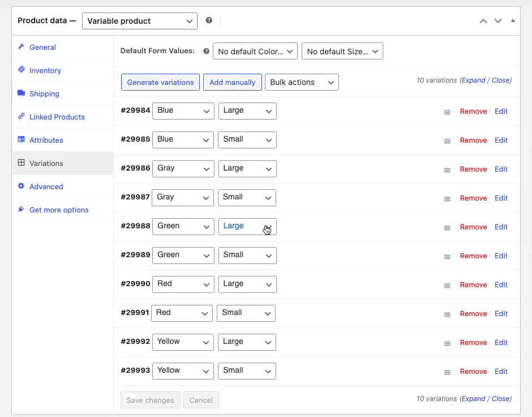Open the Variable product type dropdown
The width and height of the screenshot is (532, 417).
click(140, 21)
